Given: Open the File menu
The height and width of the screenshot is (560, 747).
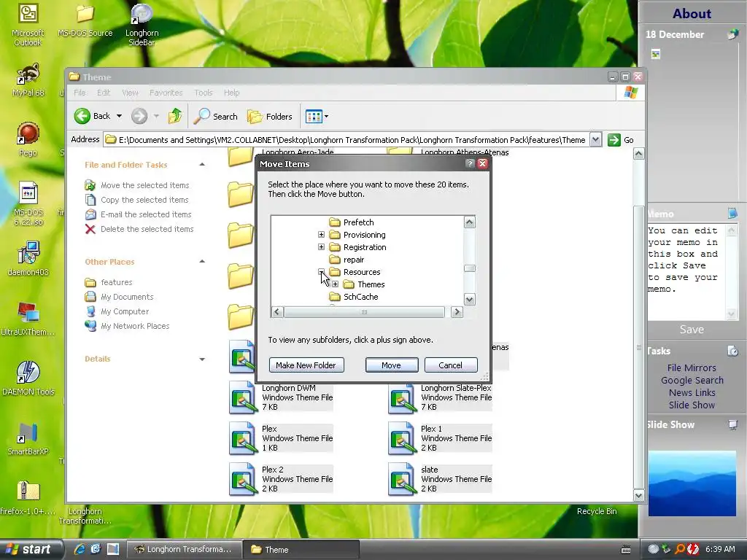Looking at the screenshot, I should tap(80, 93).
